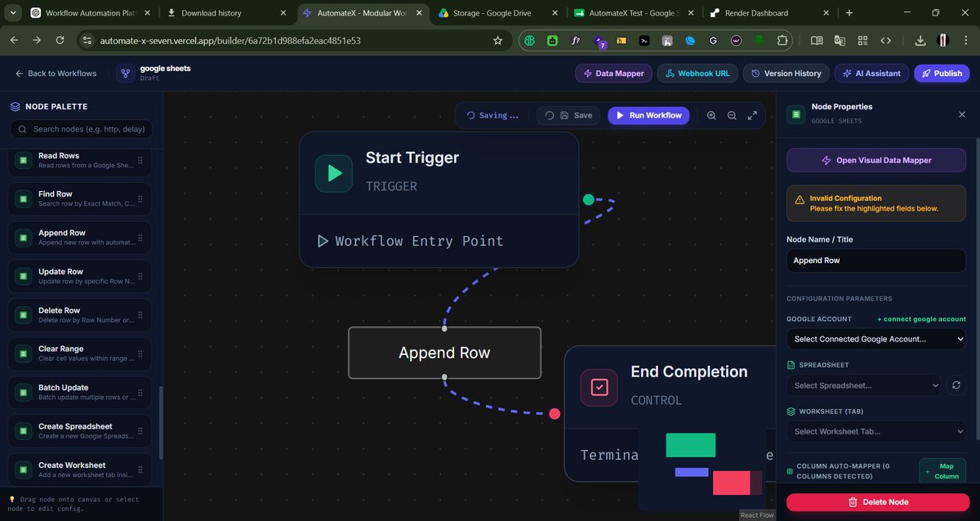
Task: Click the green output handle of Start Trigger
Action: click(x=588, y=199)
